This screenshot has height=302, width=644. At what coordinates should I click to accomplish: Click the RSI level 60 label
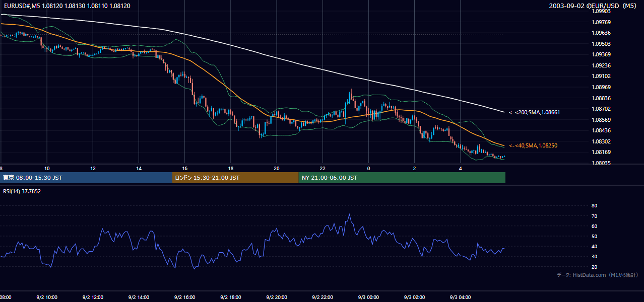pos(594,226)
